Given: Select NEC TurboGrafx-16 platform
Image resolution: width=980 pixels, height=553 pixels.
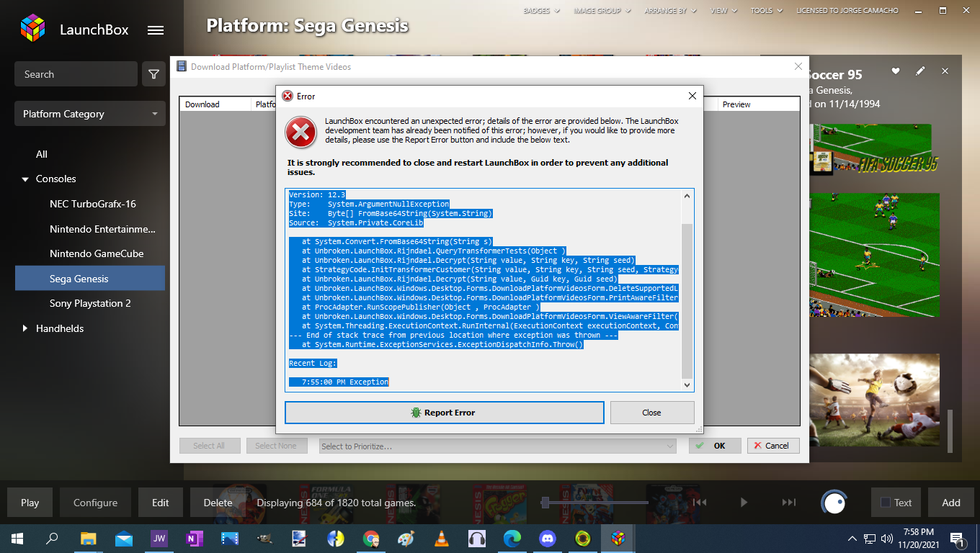Looking at the screenshot, I should 92,204.
